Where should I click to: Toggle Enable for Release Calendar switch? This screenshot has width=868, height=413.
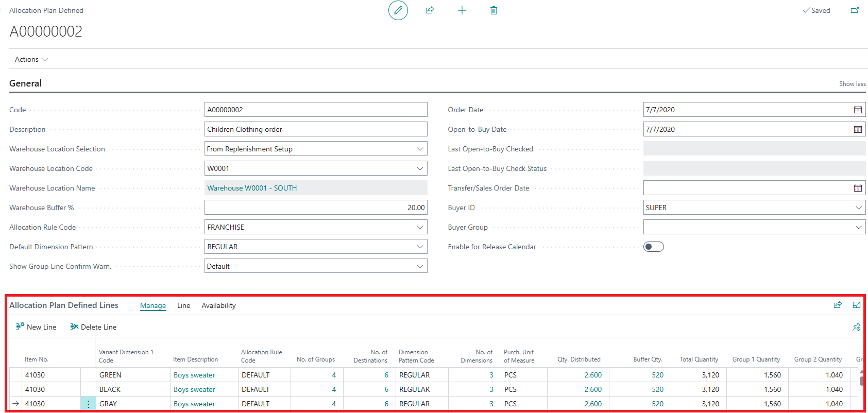coord(653,247)
